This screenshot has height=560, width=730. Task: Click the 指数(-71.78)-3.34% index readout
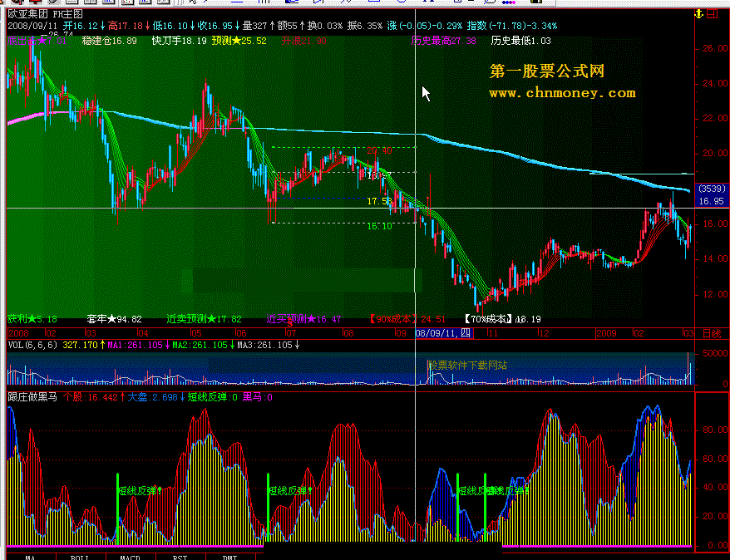click(511, 26)
